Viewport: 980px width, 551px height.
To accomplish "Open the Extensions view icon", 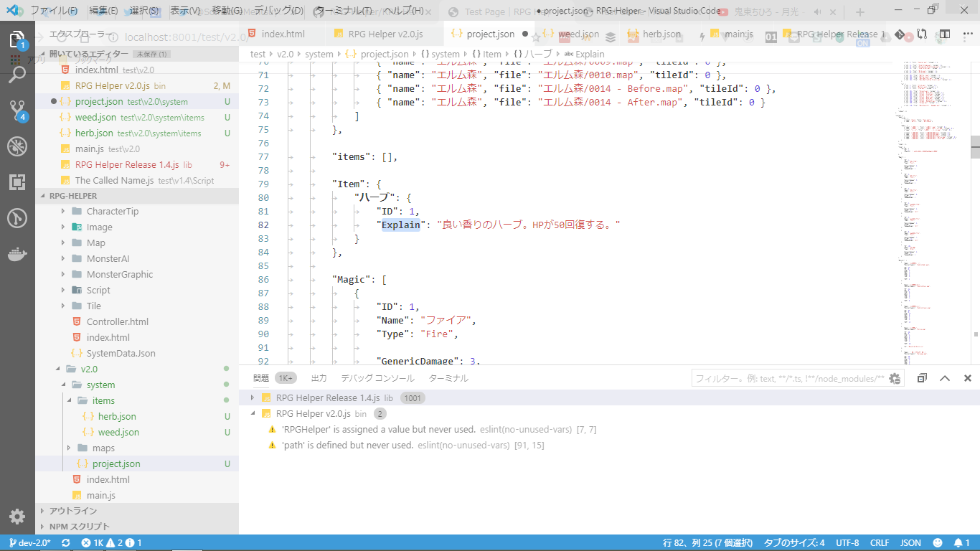I will point(17,182).
